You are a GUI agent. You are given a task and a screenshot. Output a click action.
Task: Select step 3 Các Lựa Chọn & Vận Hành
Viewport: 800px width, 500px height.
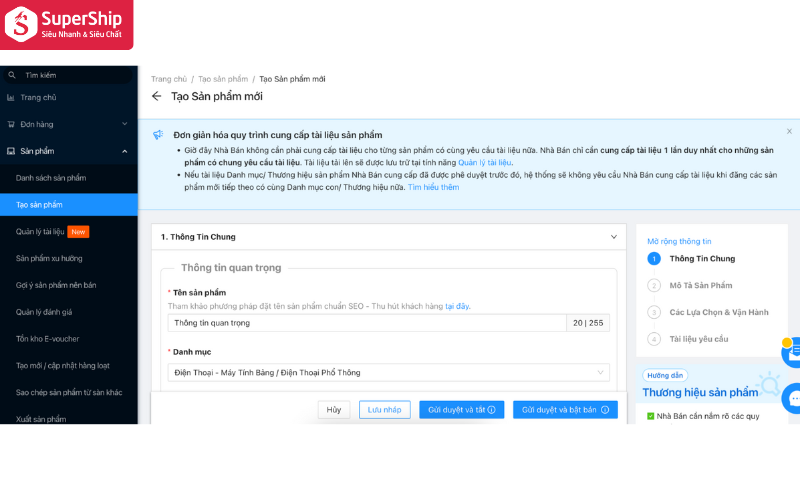click(718, 312)
